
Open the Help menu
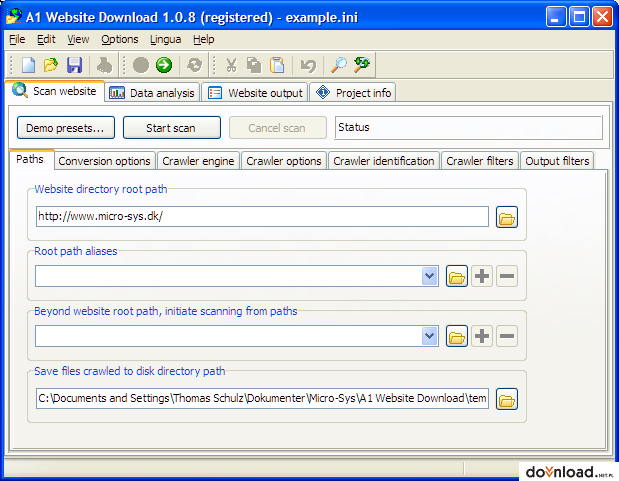coord(204,39)
